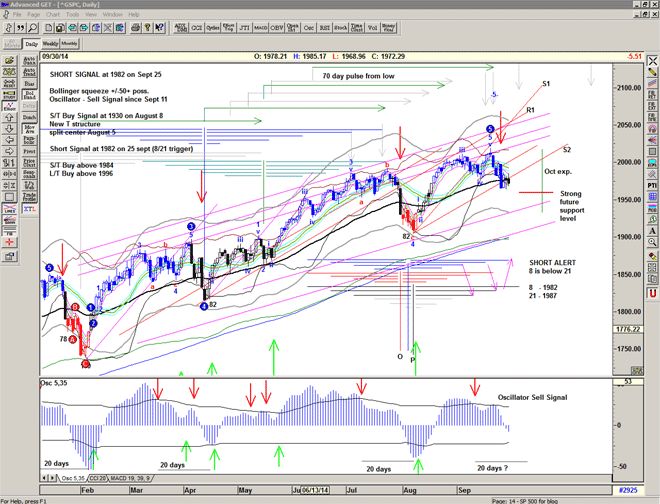The image size is (660, 504).
Task: Switch chart to Weekly timeframe
Action: click(50, 44)
